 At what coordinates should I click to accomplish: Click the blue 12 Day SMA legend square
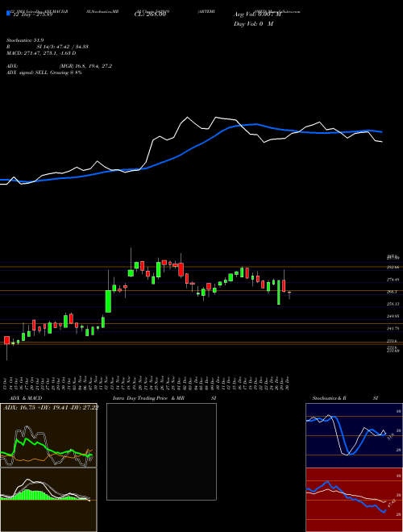pos(9,13)
